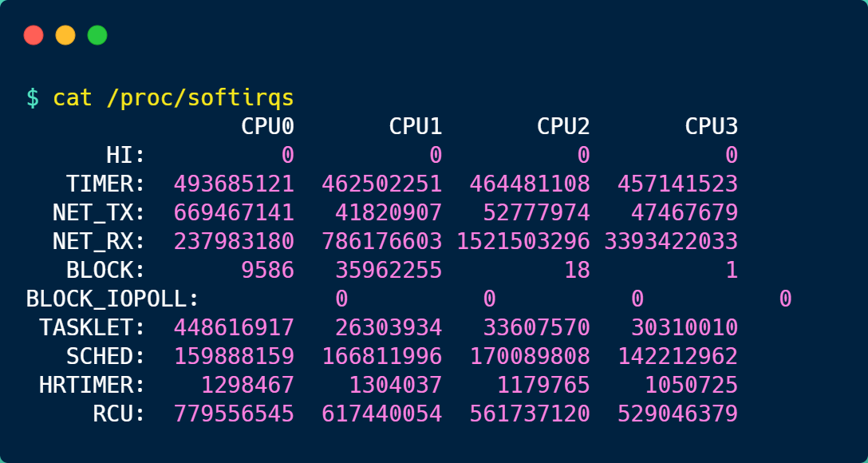
Task: Click the 'cat /proc/softirqs' command text
Action: click(x=173, y=98)
